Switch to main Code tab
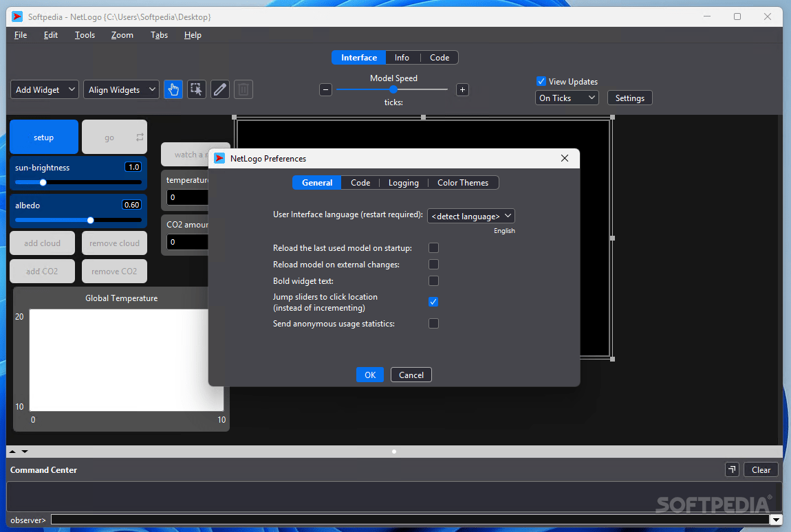 pos(440,58)
